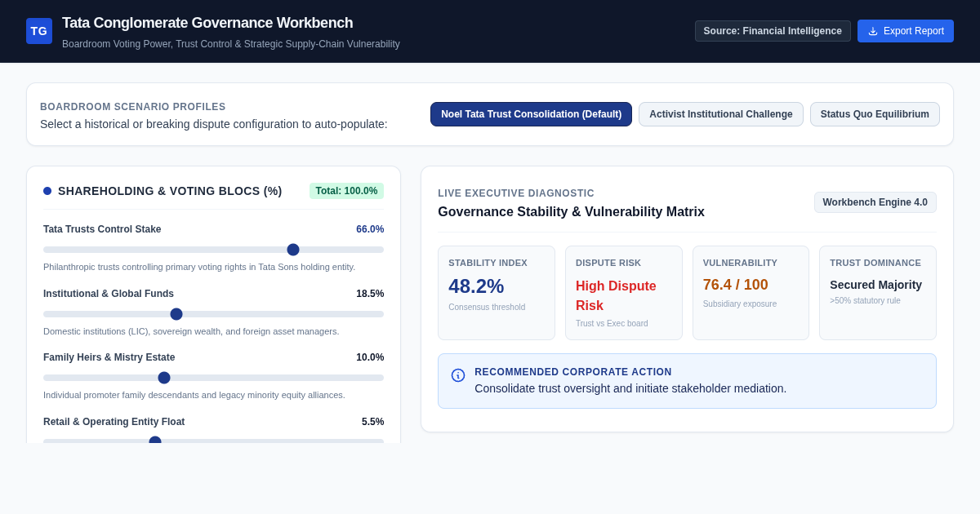This screenshot has height=514, width=980.
Task: Click the Subsidiary exposure caption
Action: point(740,304)
